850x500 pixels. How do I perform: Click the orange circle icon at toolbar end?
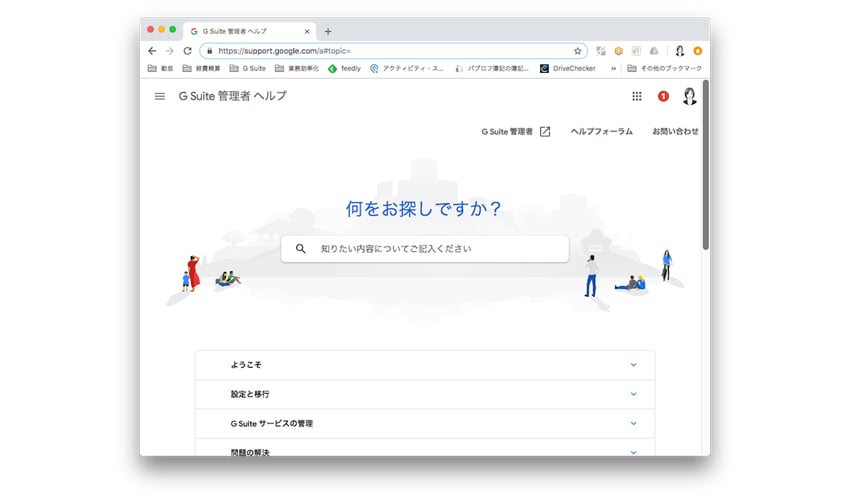(x=698, y=51)
